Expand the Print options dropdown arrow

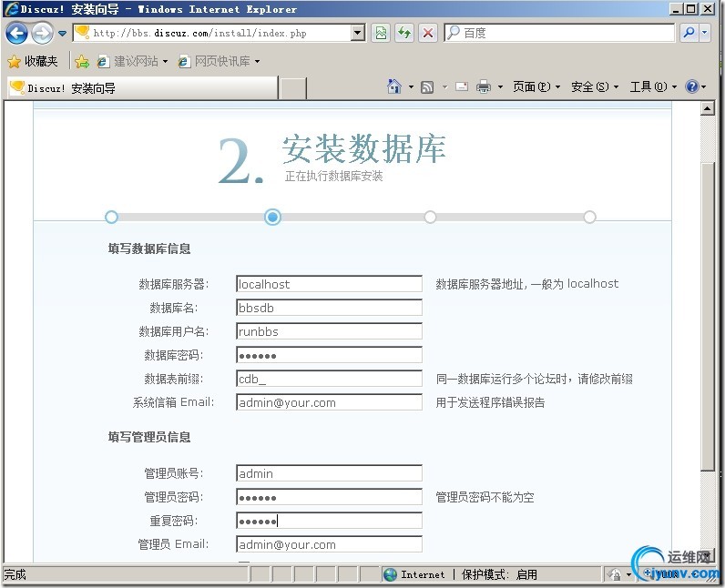pos(500,86)
